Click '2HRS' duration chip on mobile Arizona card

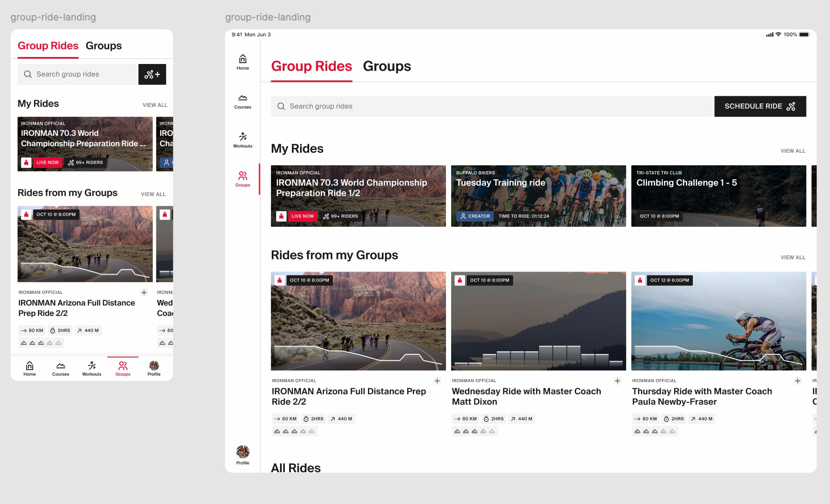[x=60, y=330]
